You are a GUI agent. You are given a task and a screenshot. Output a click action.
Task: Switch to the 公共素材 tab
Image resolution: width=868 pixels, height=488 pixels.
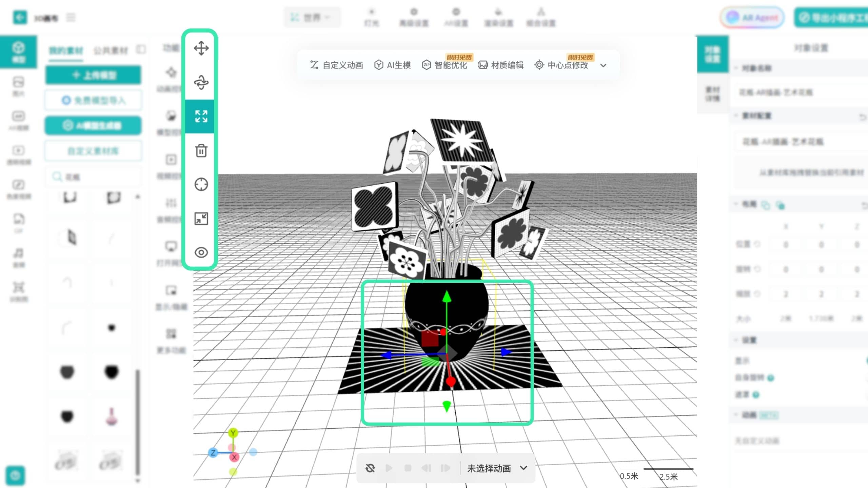(111, 51)
